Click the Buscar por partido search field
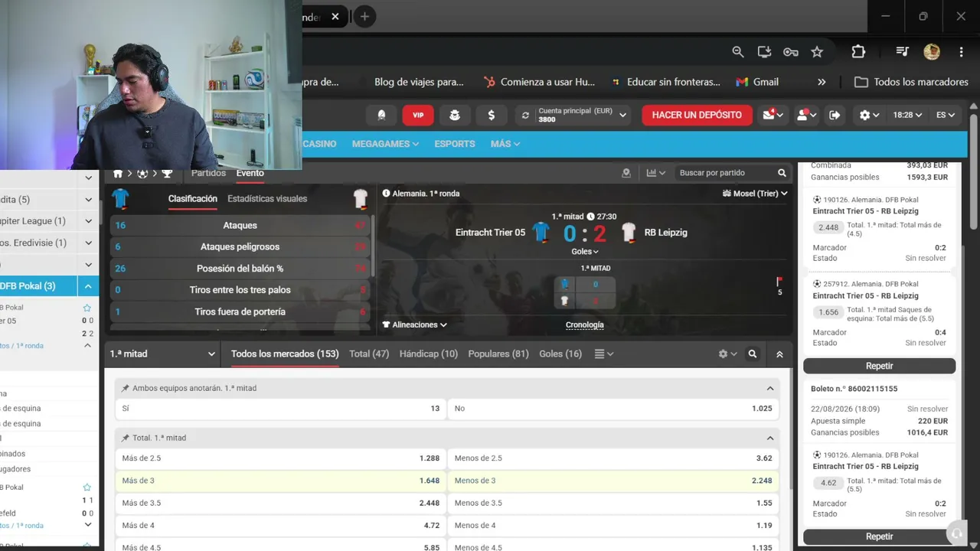 726,173
